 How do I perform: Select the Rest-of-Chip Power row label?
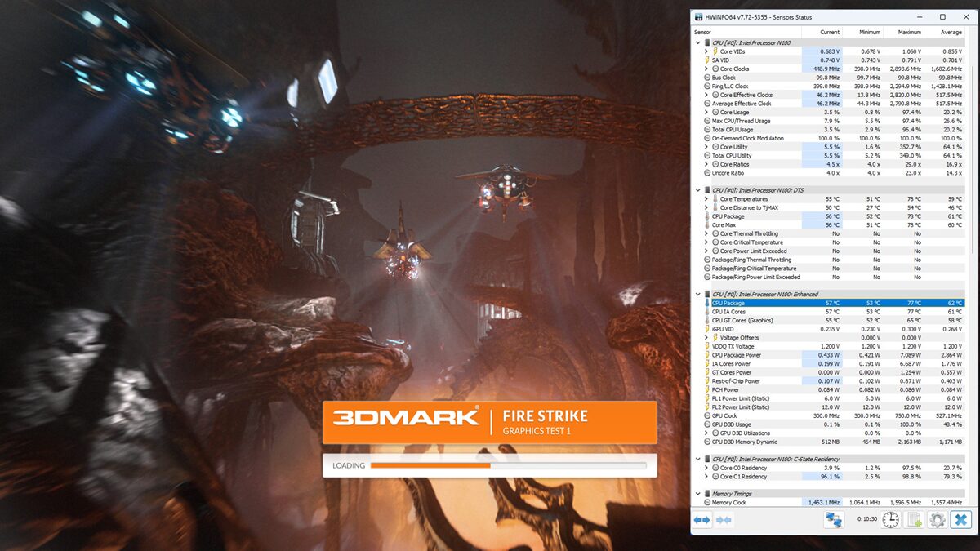736,381
